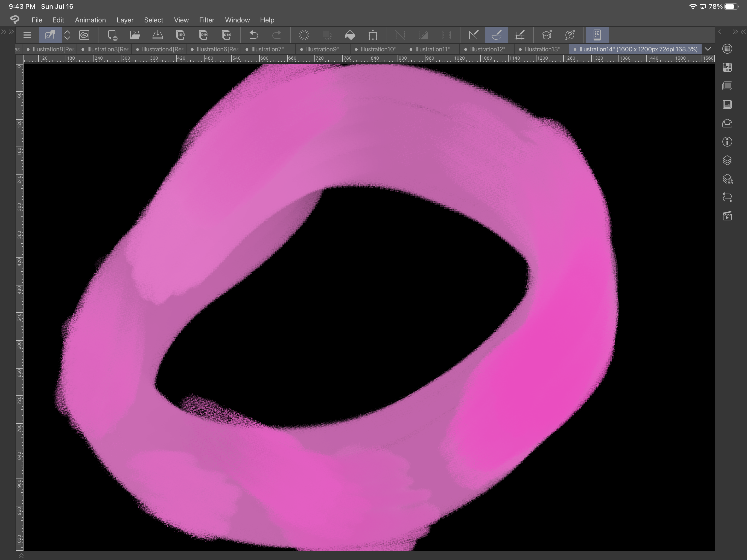Viewport: 747px width, 560px height.
Task: Open the canvas tab list dropdown arrow
Action: click(708, 49)
